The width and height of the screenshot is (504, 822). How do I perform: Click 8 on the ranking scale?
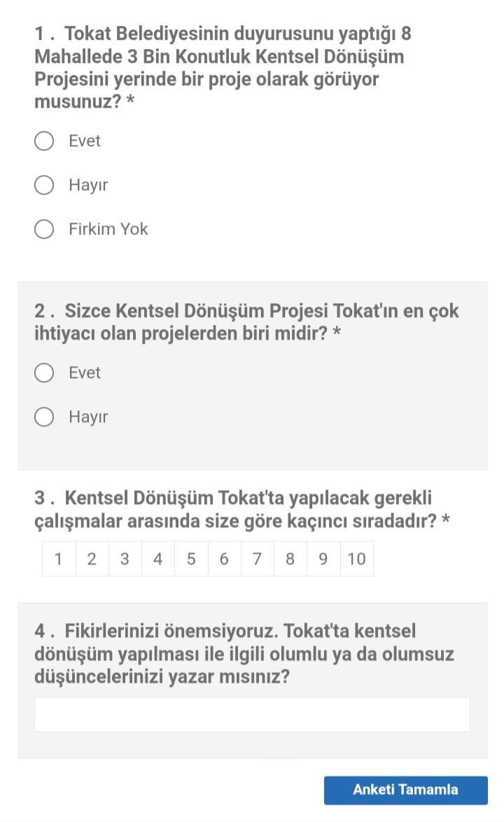290,559
